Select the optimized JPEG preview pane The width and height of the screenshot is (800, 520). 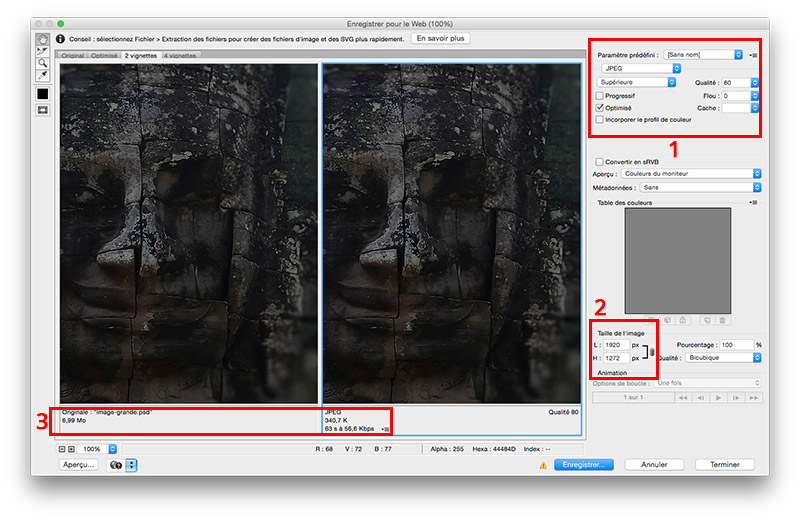click(x=452, y=233)
